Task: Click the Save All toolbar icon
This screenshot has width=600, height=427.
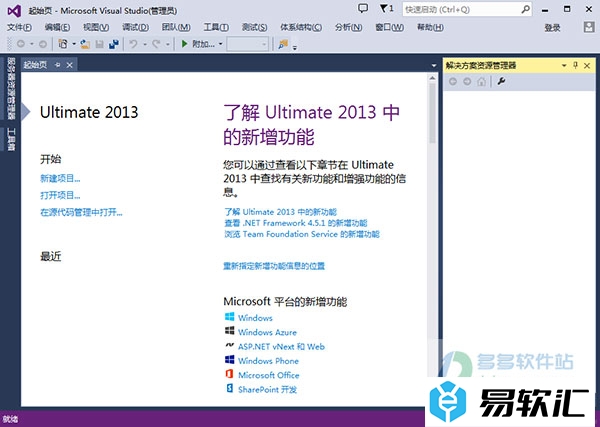Action: (114, 44)
